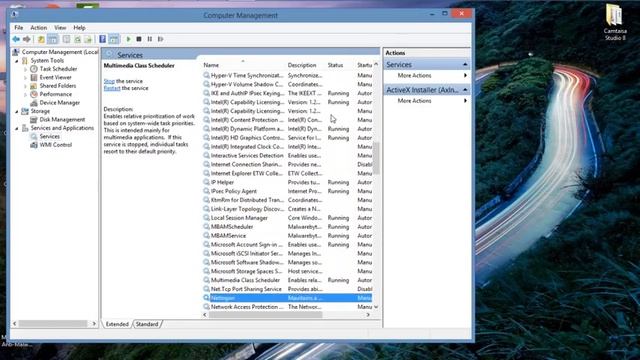
Task: Select Microsoft Account Sign-in service row
Action: [x=287, y=244]
